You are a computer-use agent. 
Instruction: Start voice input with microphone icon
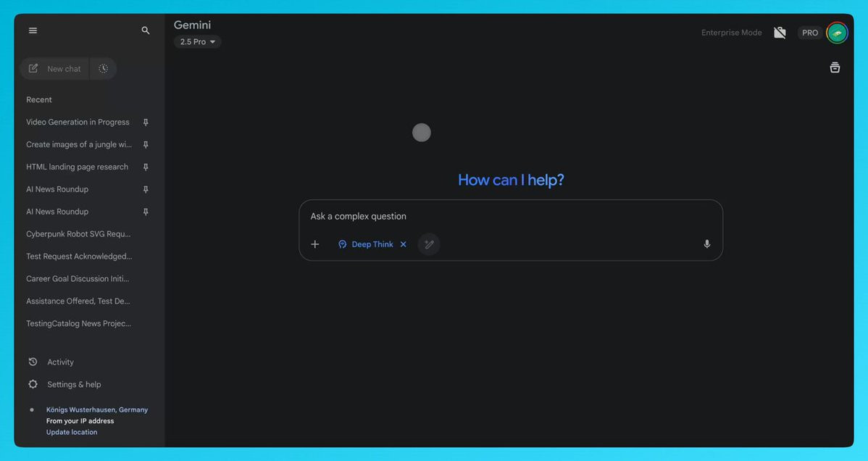tap(707, 244)
